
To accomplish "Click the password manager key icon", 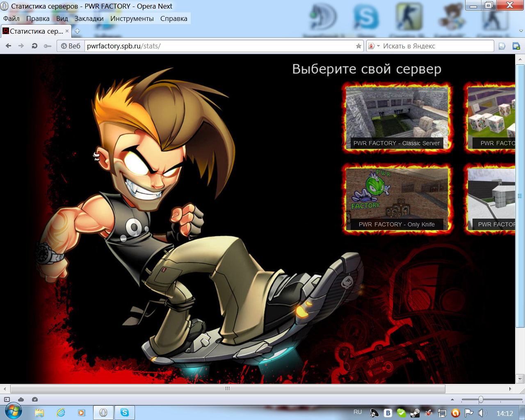I will [48, 46].
